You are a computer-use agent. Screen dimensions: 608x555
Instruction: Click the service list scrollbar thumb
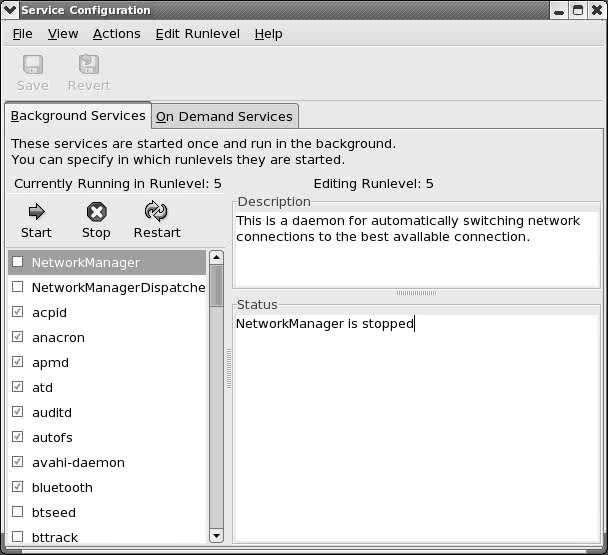click(216, 286)
